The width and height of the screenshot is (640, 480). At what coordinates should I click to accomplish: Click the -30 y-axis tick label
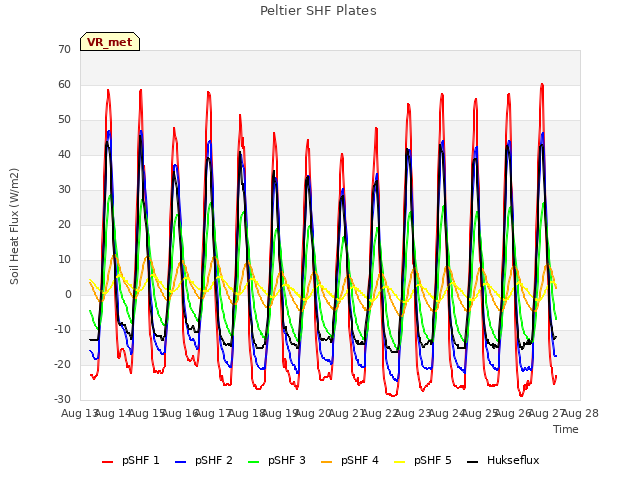click(x=62, y=399)
